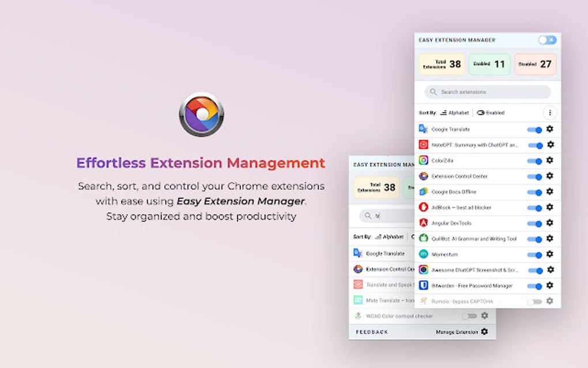Open settings gear for Google Docs Offline
The width and height of the screenshot is (588, 368).
550,191
